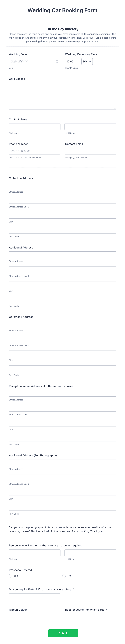Select Yes for Prosecco Ordered
This screenshot has width=125, height=644.
pyautogui.click(x=10, y=576)
